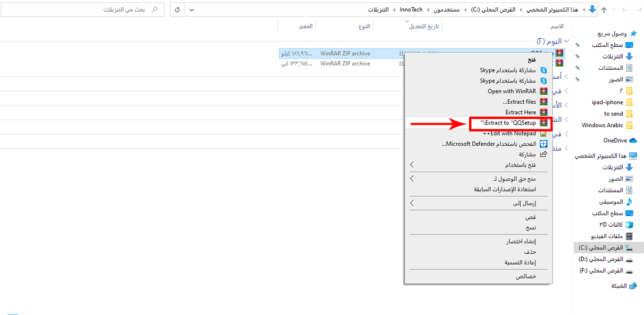Open المستندات under هذا الكمبيوتر الشخصي in sidebar

(611, 190)
